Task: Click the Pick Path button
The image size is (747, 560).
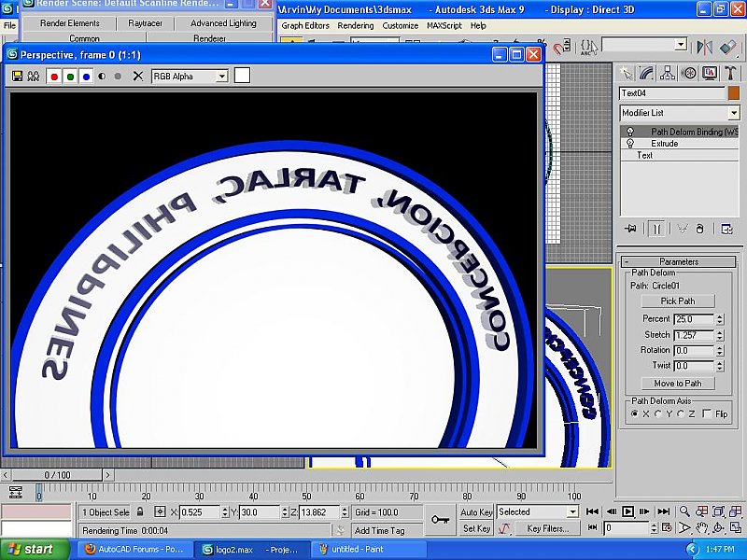Action: [x=678, y=301]
